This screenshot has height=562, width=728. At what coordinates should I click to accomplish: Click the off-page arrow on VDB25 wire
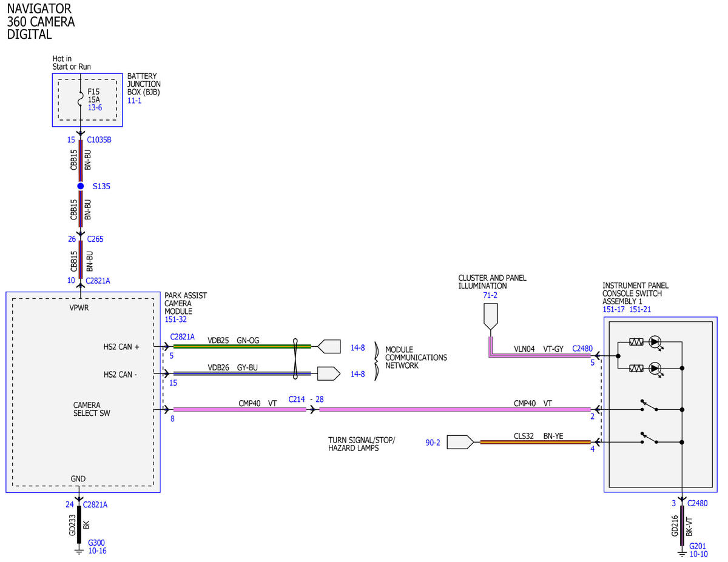[329, 346]
